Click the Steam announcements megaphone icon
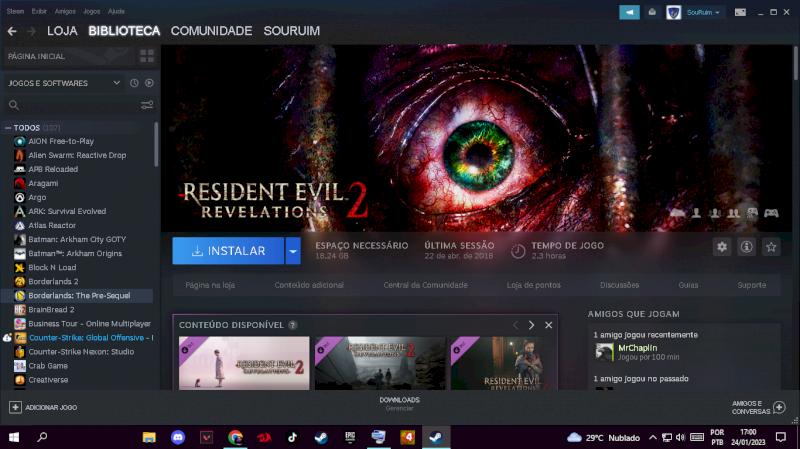 click(629, 12)
